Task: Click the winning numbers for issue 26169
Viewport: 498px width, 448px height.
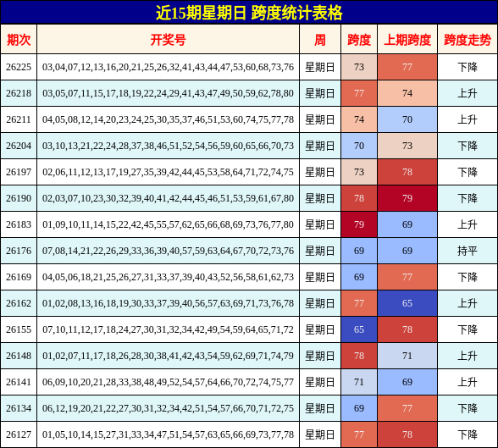Action: (168, 277)
